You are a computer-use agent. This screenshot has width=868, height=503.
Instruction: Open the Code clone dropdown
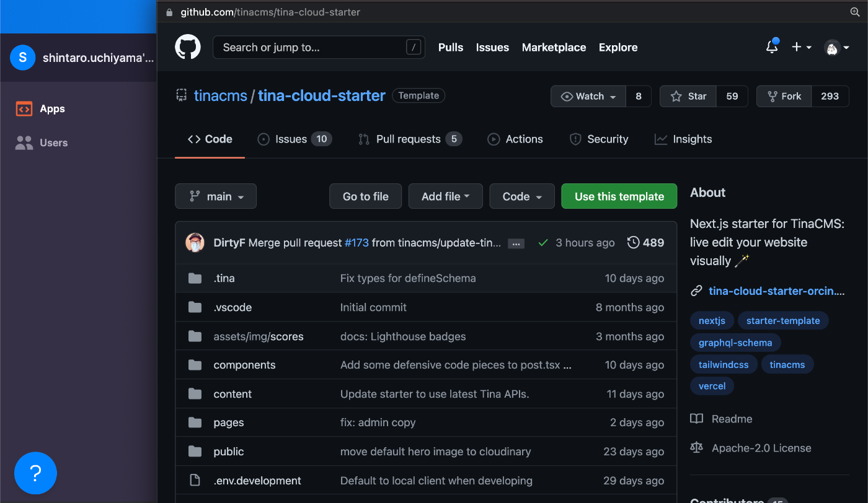point(522,196)
